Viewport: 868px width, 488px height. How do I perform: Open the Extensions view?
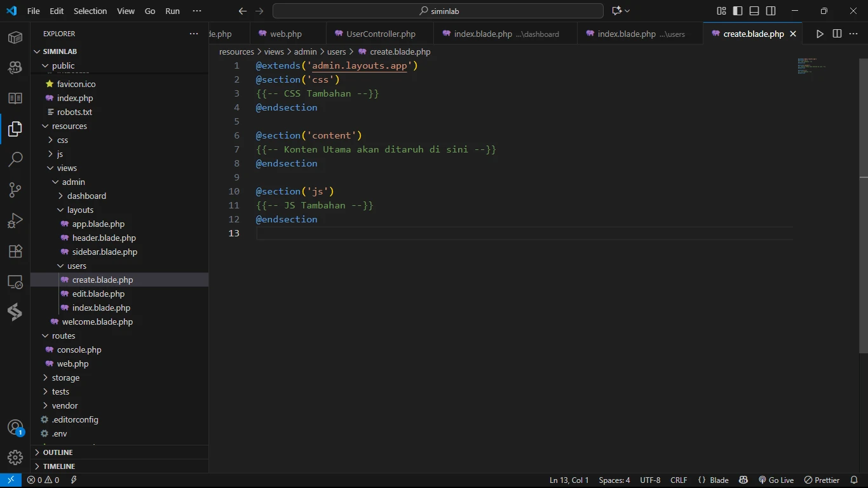tap(15, 251)
